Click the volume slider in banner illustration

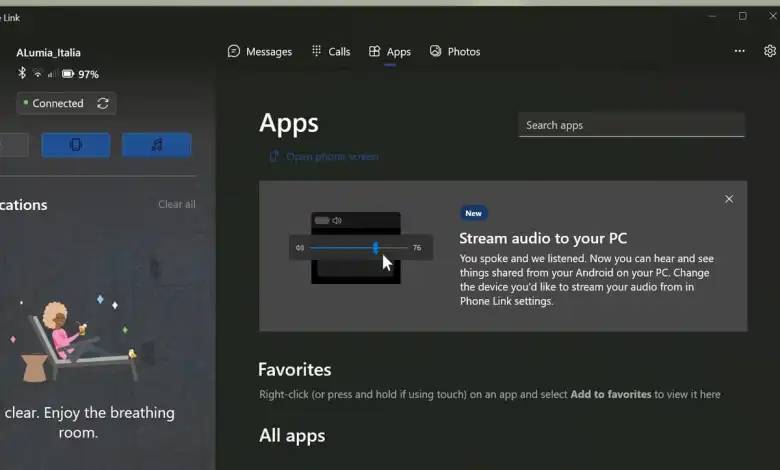click(358, 247)
